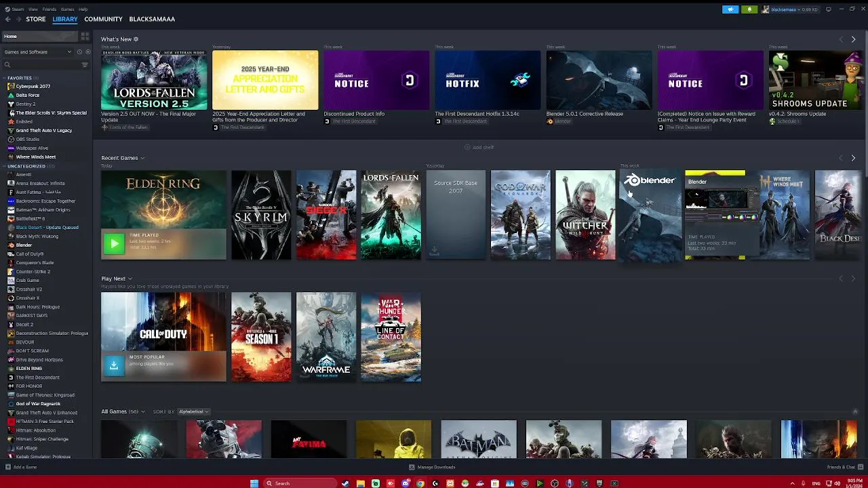Select the Library tab
The height and width of the screenshot is (488, 868).
coord(65,19)
